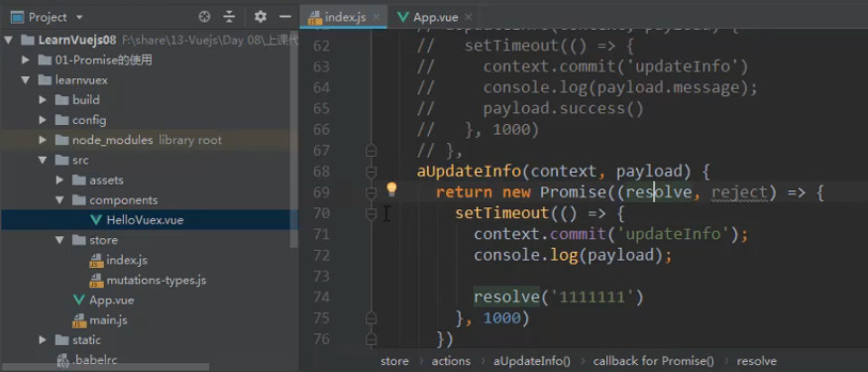Collapse the store folder

point(59,240)
